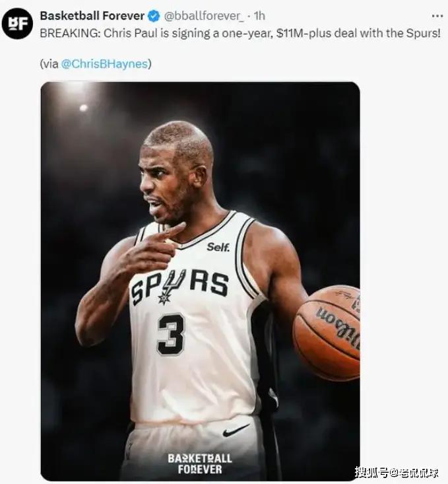Click the Nike swoosh on the shorts

click(x=236, y=431)
